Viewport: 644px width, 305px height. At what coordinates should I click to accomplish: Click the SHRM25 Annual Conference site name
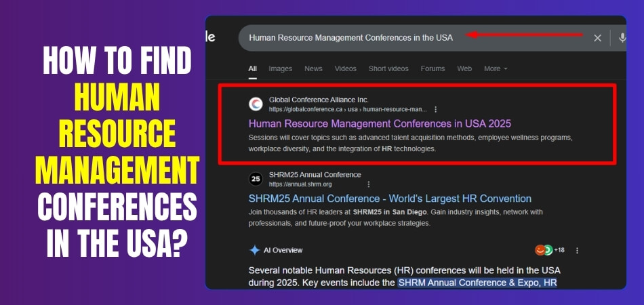pos(315,175)
